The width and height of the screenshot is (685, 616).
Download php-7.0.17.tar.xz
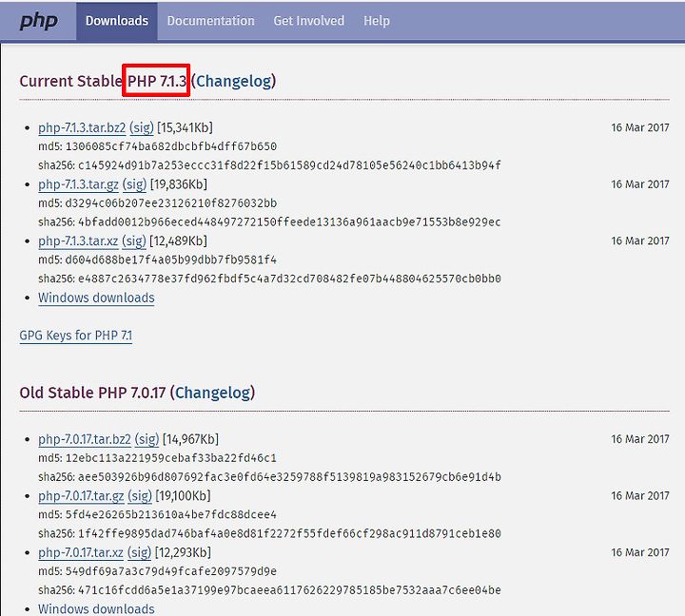[x=80, y=552]
